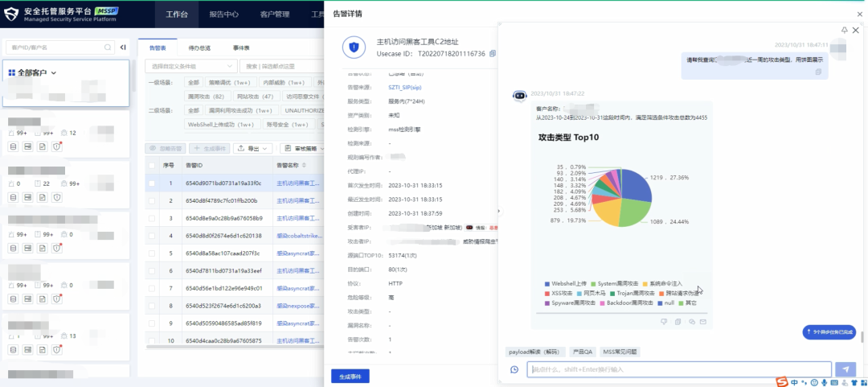This screenshot has height=387, width=868.
Task: Sort by 告警名称 column arrows
Action: (x=304, y=165)
